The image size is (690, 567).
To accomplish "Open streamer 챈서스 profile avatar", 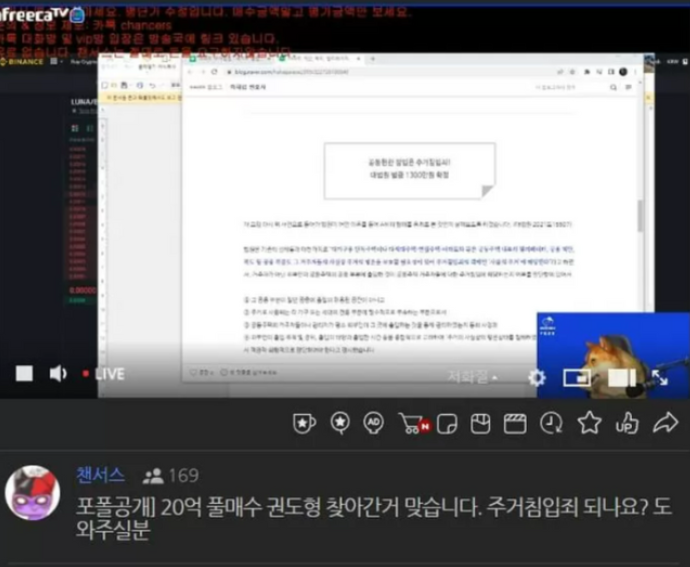I will click(32, 492).
